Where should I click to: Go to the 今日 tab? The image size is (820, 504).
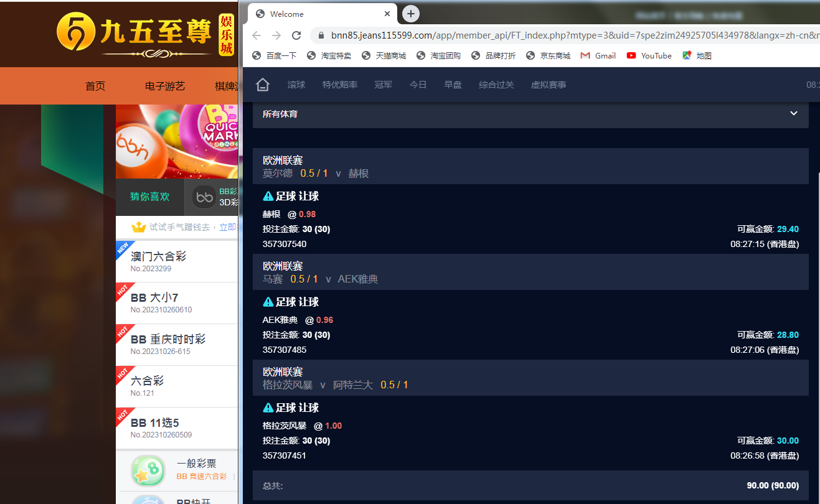[418, 85]
